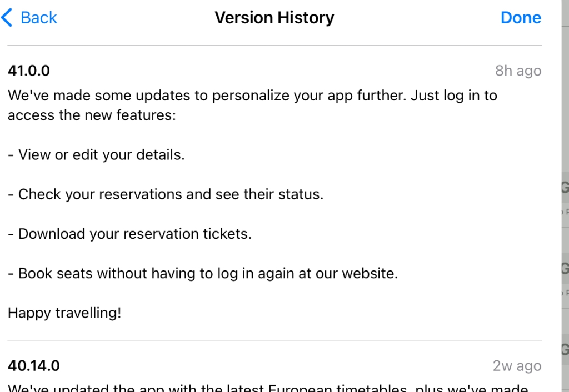Click the Version History title

(x=274, y=17)
